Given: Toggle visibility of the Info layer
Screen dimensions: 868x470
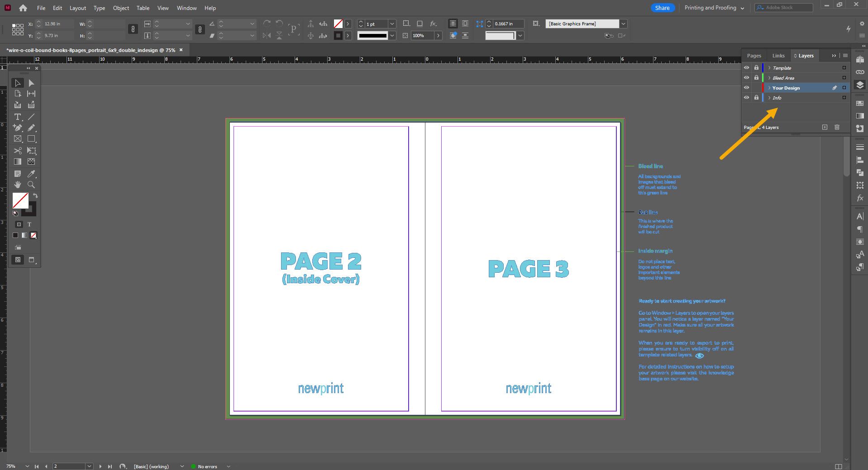Looking at the screenshot, I should pos(747,97).
